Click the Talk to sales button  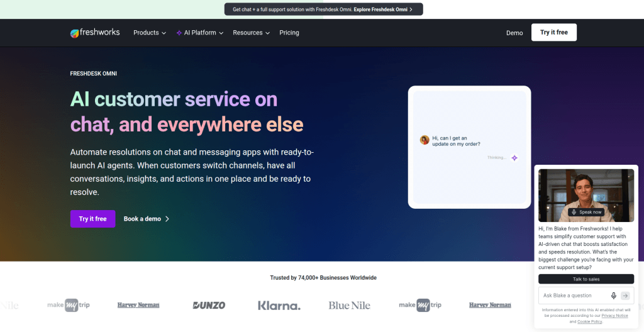pos(586,279)
